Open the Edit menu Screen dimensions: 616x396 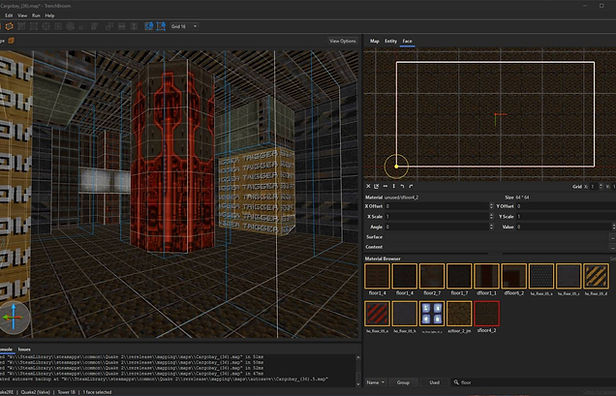click(9, 16)
